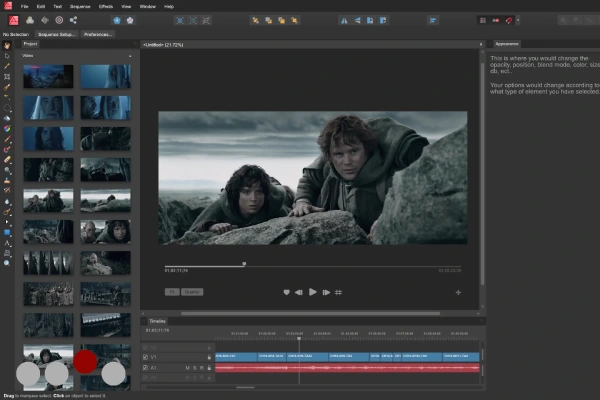Click the viewer horizontal scrollbar
600x400 pixels.
310,313
